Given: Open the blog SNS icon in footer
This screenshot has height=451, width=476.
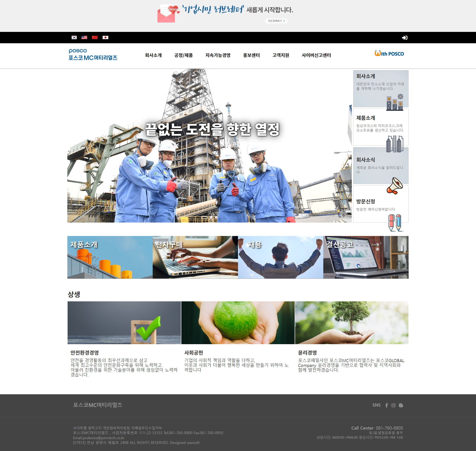Looking at the screenshot, I should pos(401,405).
